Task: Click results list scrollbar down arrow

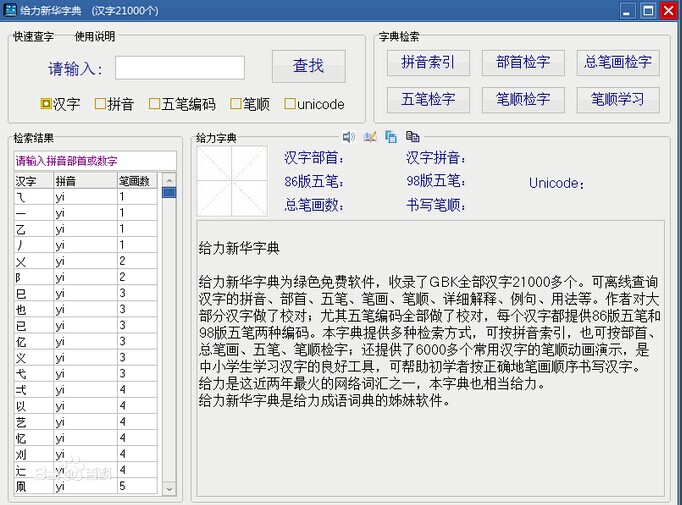Action: [169, 488]
